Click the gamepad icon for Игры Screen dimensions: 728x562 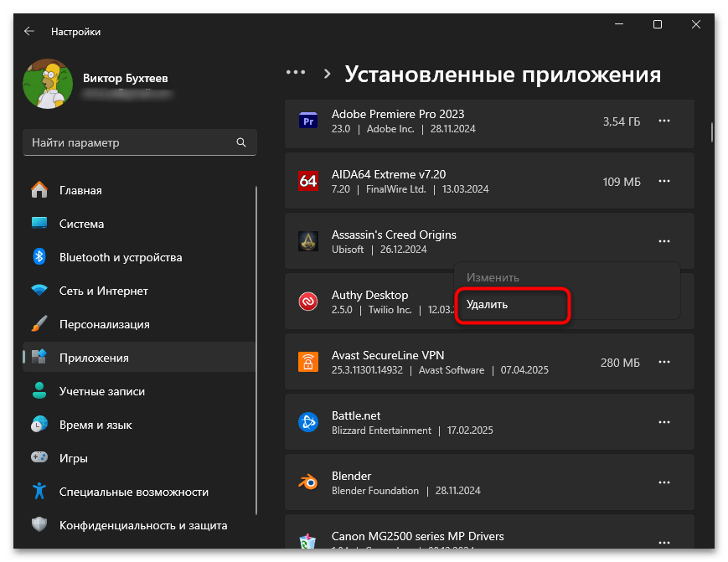coord(39,457)
